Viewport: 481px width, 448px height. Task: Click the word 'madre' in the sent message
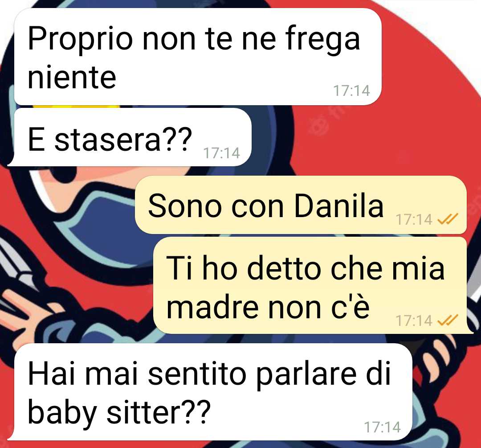[x=212, y=307]
